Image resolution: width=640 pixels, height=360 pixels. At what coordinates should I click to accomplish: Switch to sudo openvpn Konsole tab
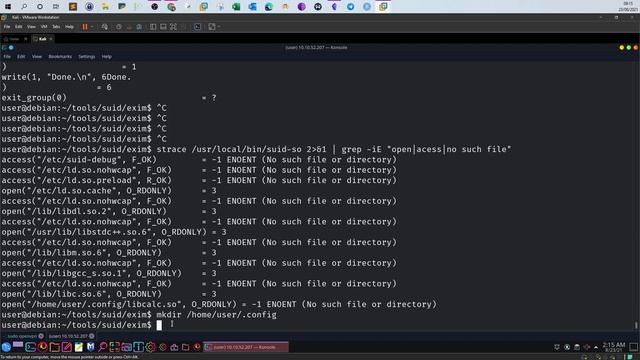(22, 336)
